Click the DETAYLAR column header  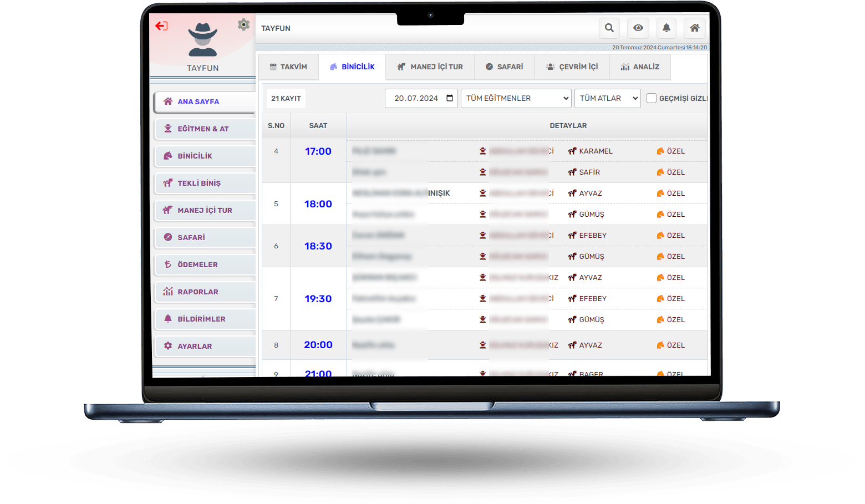pyautogui.click(x=568, y=126)
